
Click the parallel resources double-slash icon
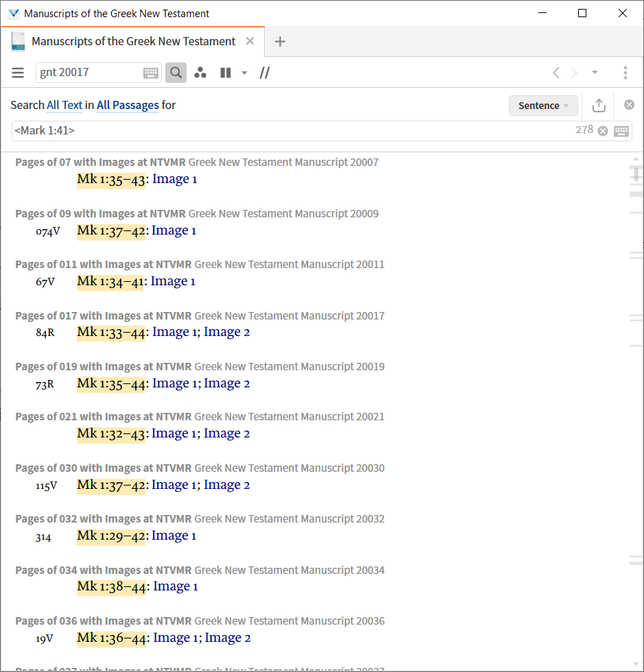(x=265, y=73)
